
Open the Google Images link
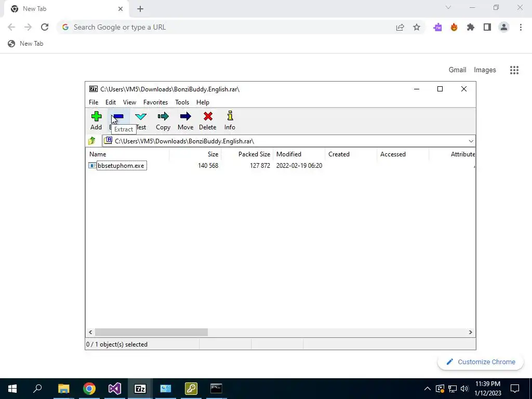(485, 70)
